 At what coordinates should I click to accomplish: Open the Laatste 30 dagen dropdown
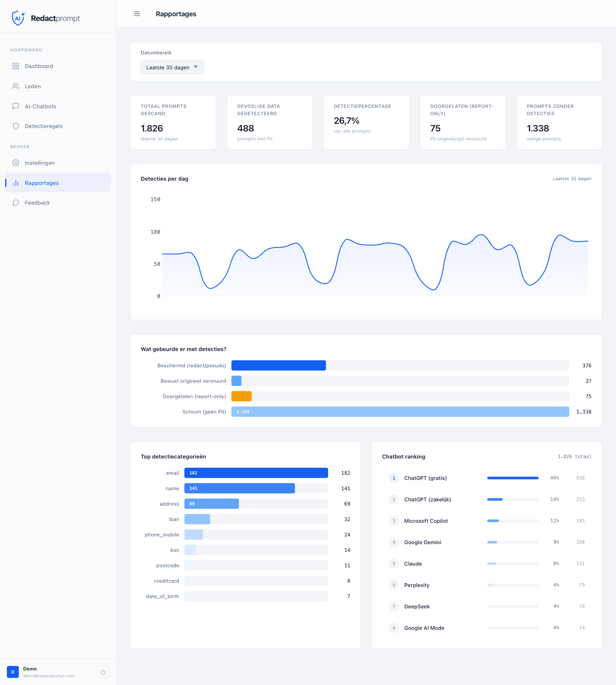coord(172,67)
